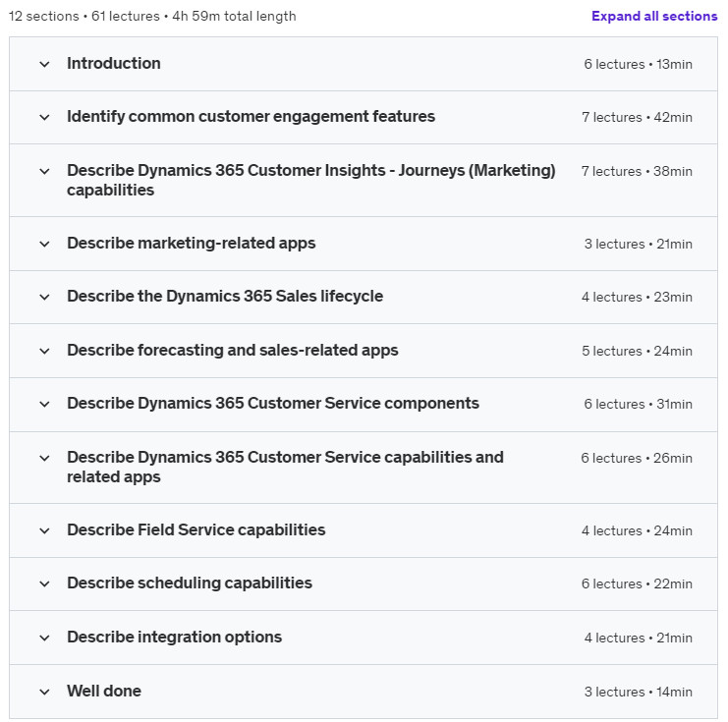Click '3 lectures • 21min' duration text
The height and width of the screenshot is (722, 728).
click(638, 244)
